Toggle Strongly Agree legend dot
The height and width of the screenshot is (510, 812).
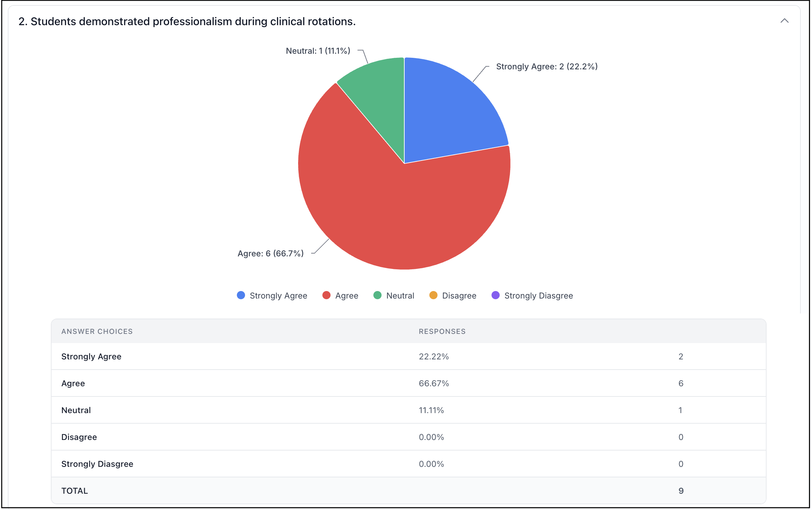coord(241,295)
